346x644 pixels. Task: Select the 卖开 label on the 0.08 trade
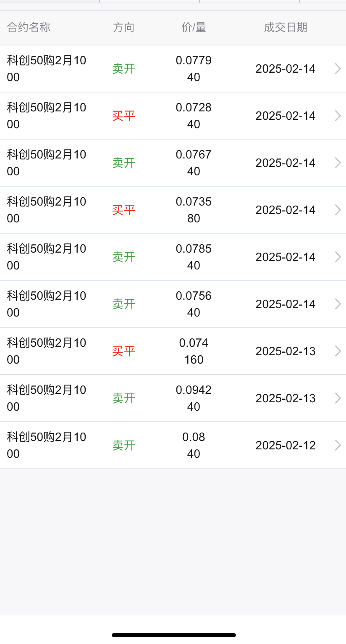tap(123, 445)
